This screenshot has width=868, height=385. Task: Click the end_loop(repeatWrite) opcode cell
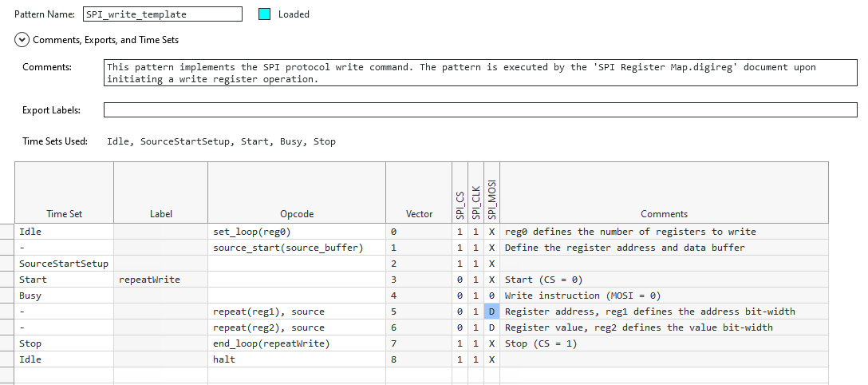click(x=296, y=343)
